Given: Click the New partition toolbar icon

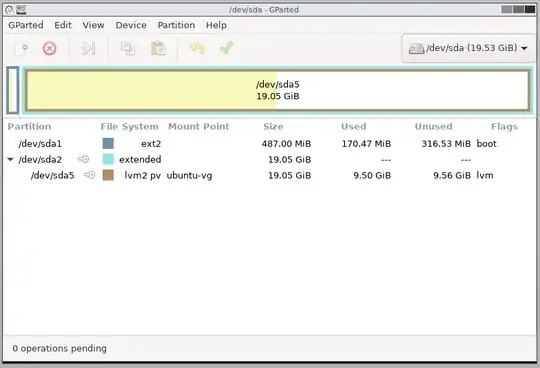Looking at the screenshot, I should (21, 48).
